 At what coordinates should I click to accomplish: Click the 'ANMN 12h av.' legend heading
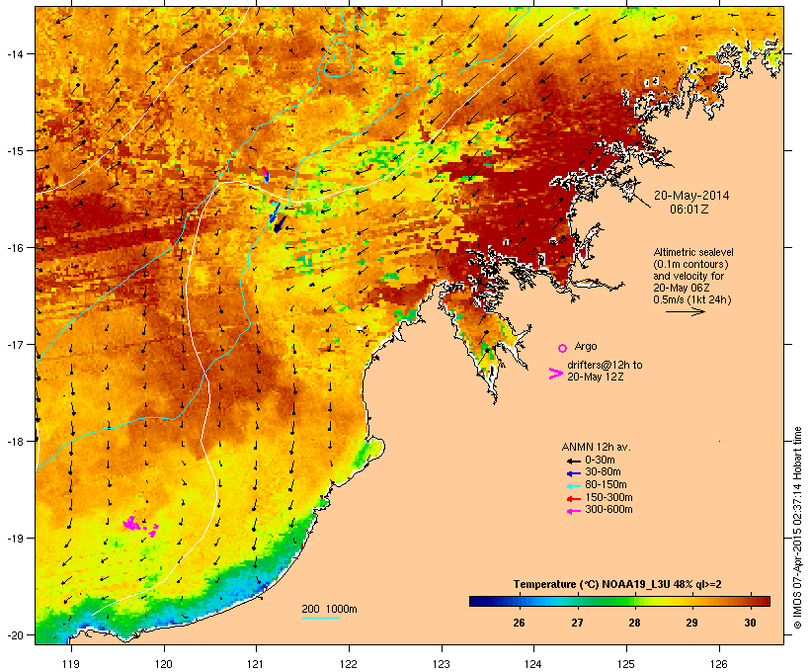tap(596, 447)
